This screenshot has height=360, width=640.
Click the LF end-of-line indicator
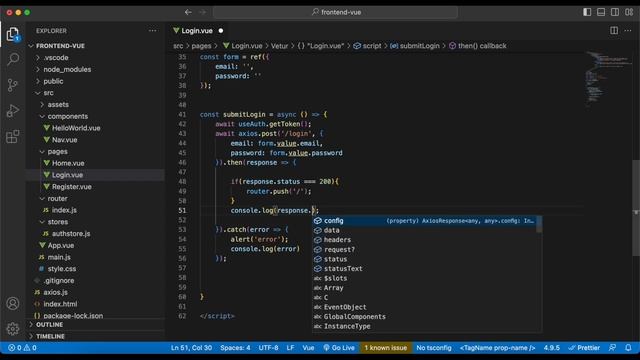point(290,348)
